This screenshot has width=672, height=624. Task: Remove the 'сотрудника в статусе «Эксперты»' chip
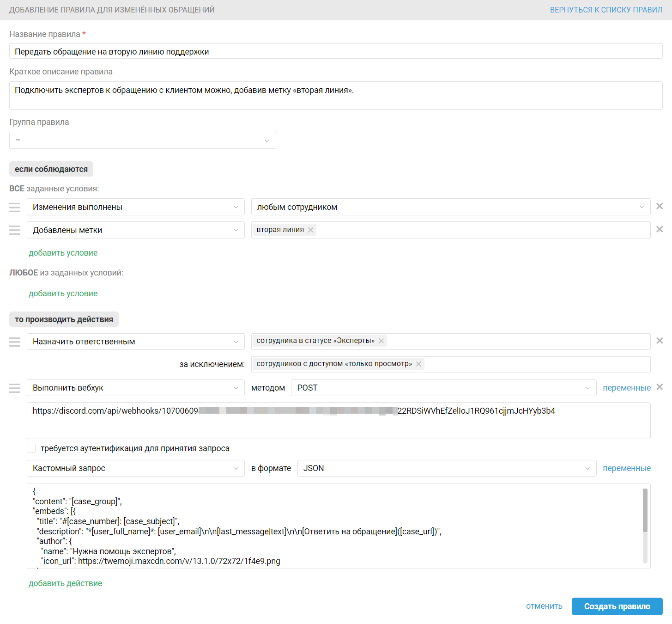381,341
